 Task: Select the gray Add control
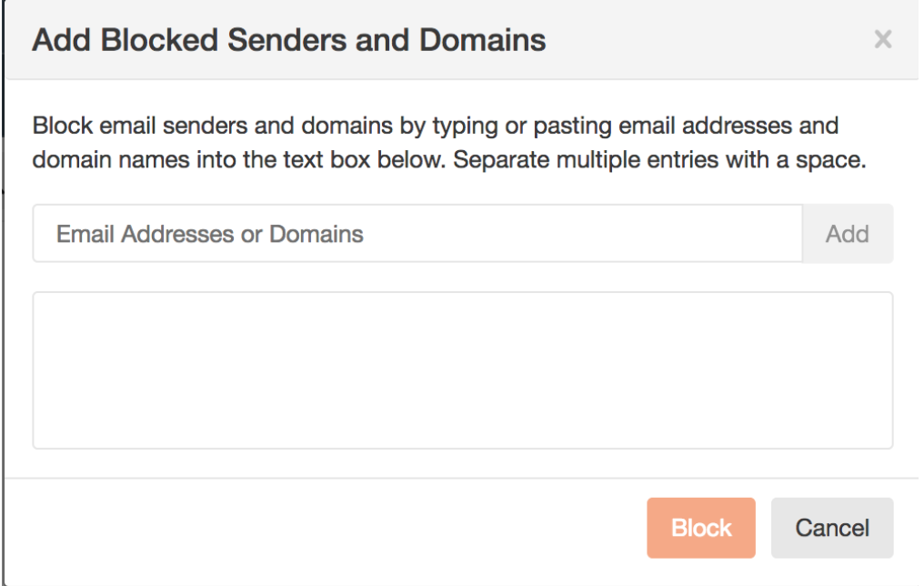pos(848,234)
